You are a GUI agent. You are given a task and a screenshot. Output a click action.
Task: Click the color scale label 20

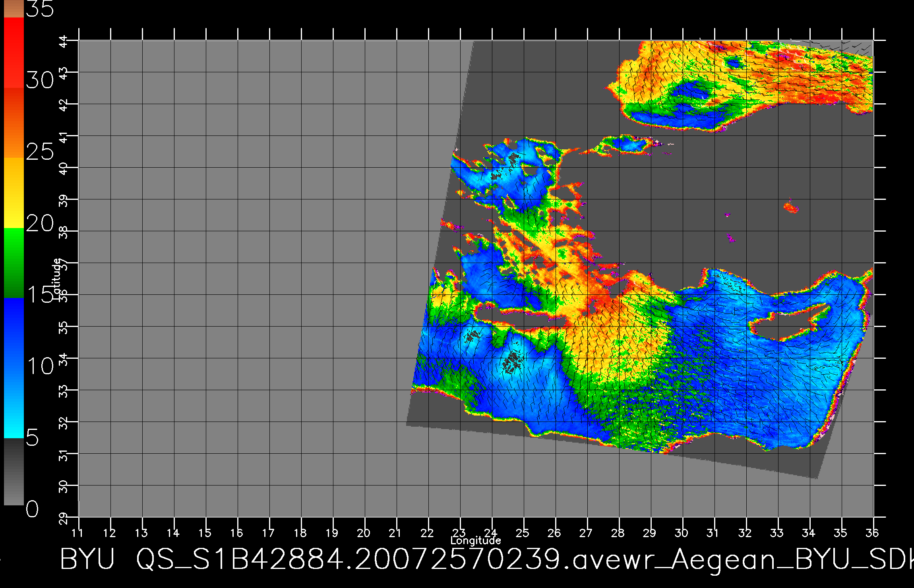tap(40, 223)
